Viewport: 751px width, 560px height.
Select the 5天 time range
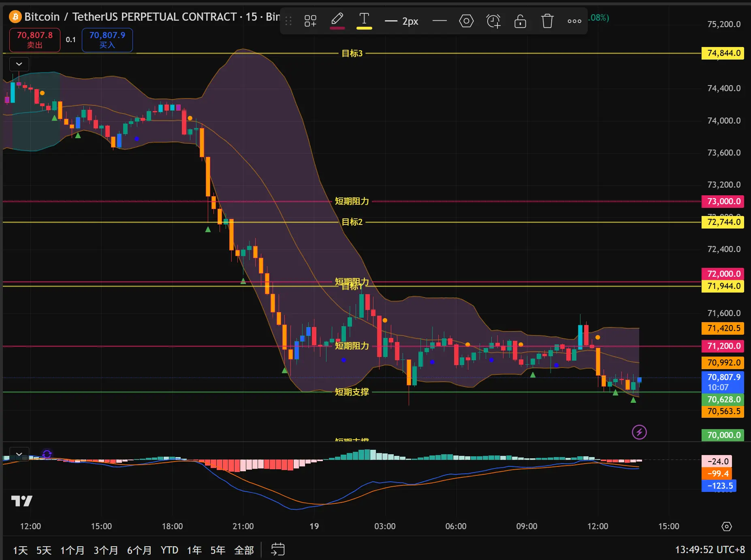click(44, 550)
